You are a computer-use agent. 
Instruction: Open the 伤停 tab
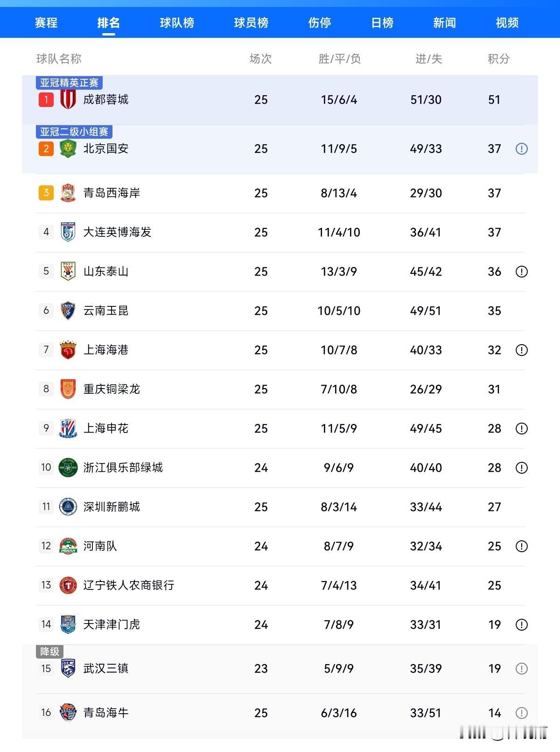[x=320, y=22]
